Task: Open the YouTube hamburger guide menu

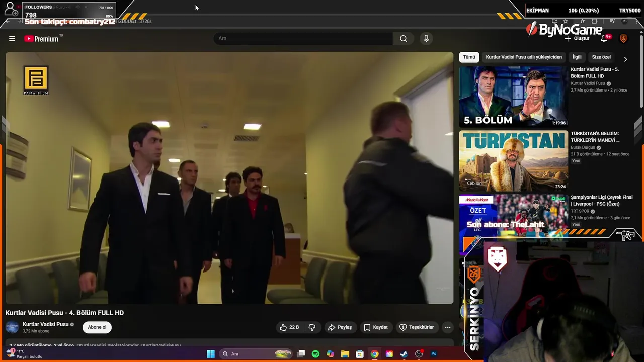Action: coord(12,39)
